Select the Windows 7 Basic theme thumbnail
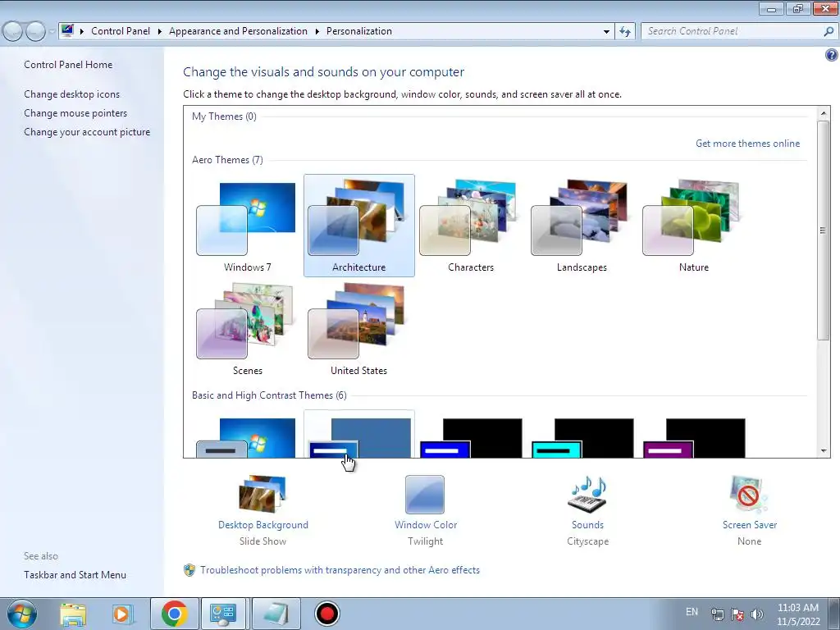This screenshot has height=630, width=840. (x=247, y=438)
